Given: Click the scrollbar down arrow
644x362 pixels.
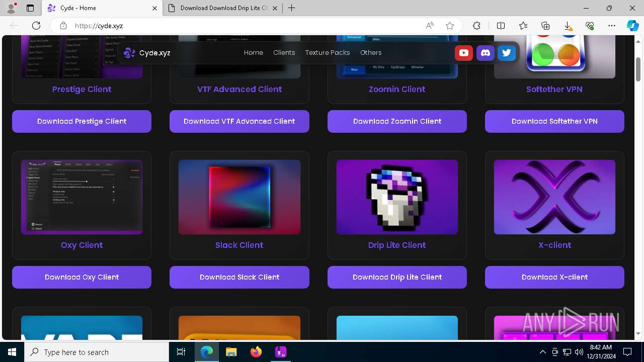Looking at the screenshot, I should coord(638,333).
